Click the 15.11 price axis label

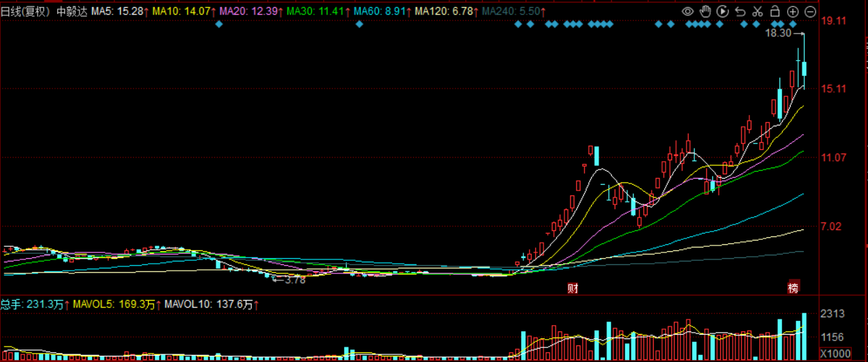tap(835, 89)
